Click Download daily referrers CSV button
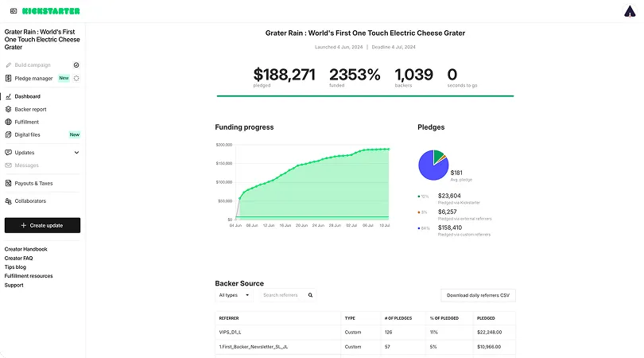644x358 pixels. click(478, 295)
